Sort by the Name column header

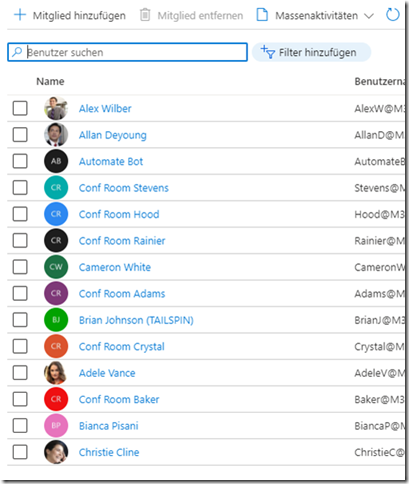[x=50, y=81]
